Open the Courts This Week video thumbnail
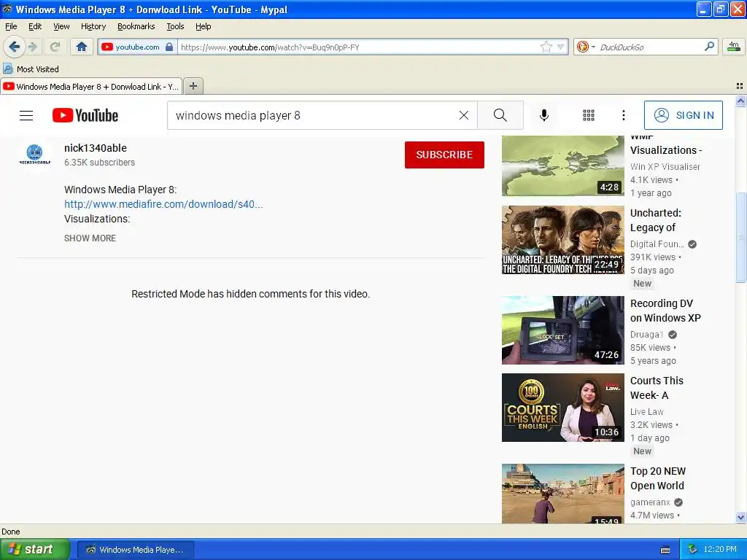Screen dimensions: 747x560 (x=562, y=408)
